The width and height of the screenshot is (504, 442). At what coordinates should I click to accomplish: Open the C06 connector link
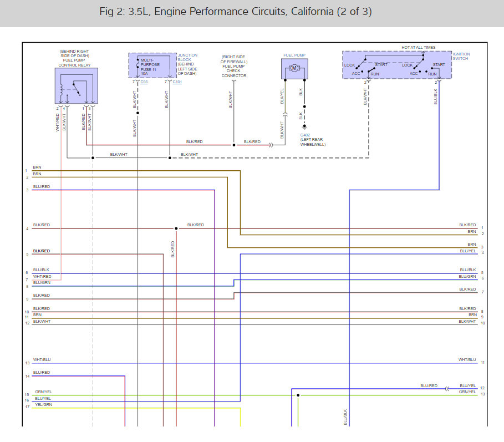coord(144,82)
